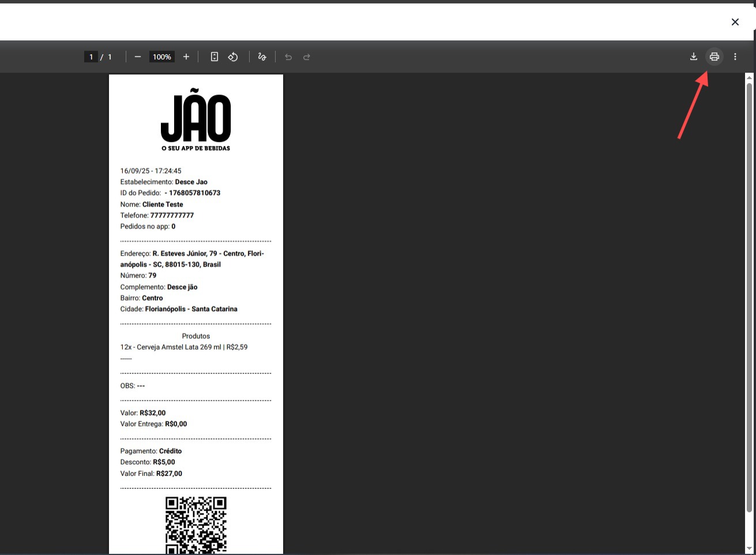Click the "Bairro: Centro" line

coord(142,298)
